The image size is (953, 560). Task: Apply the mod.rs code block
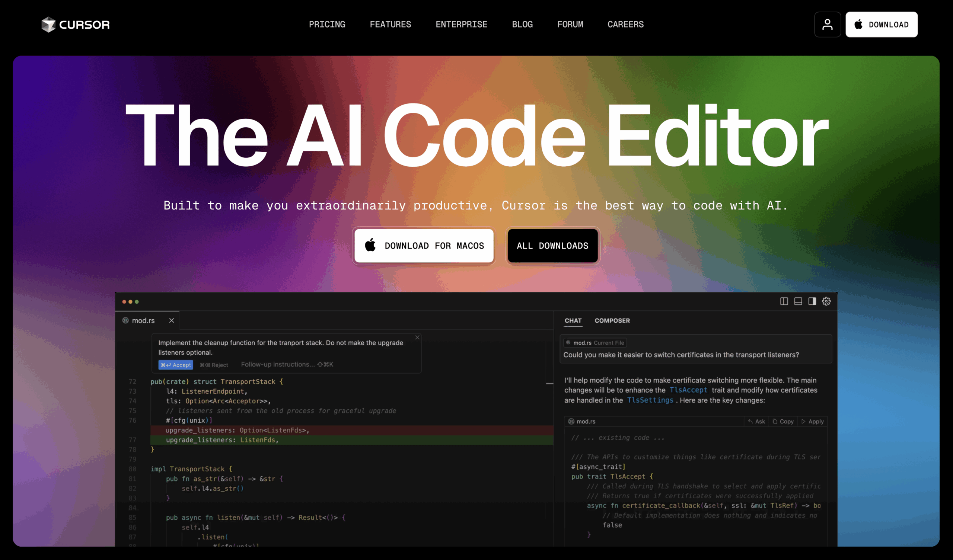(x=812, y=422)
